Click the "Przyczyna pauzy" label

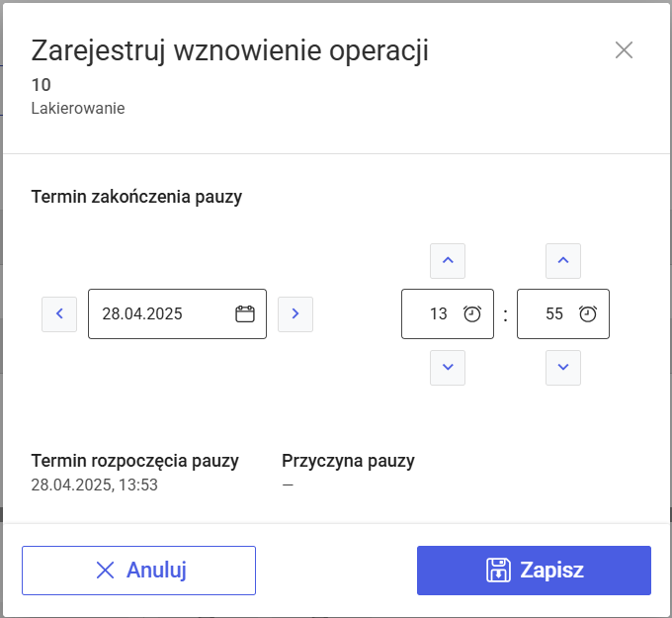[x=348, y=461]
